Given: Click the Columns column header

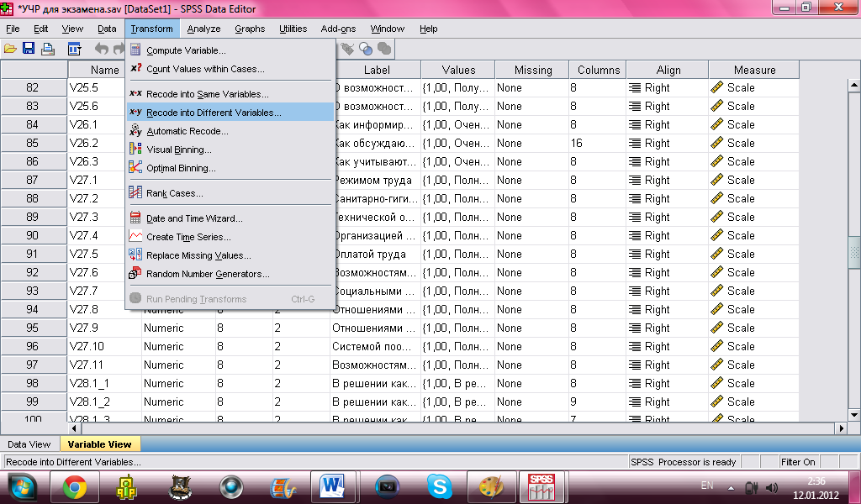Looking at the screenshot, I should (x=598, y=70).
